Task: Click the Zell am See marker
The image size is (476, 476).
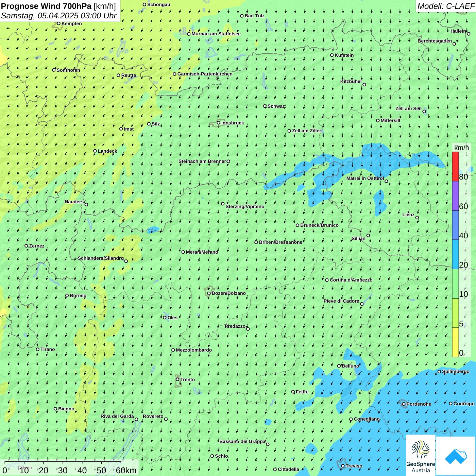Action: pyautogui.click(x=424, y=111)
